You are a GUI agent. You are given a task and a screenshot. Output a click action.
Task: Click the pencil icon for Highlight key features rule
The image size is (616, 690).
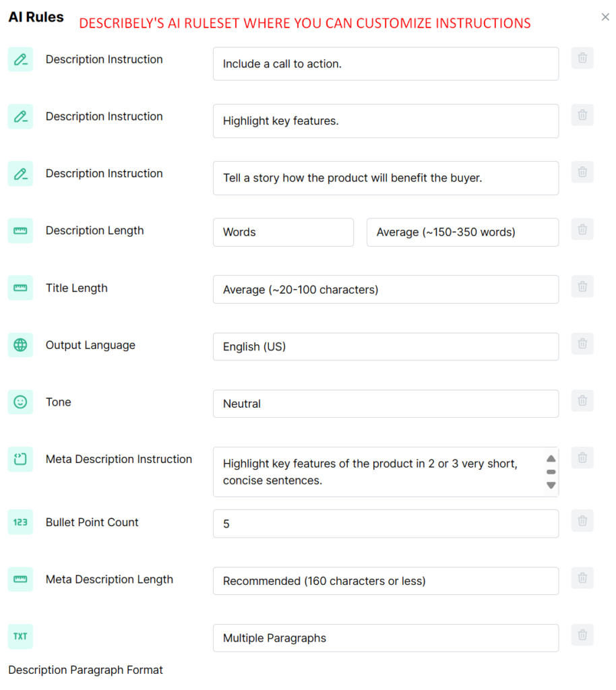pyautogui.click(x=20, y=117)
